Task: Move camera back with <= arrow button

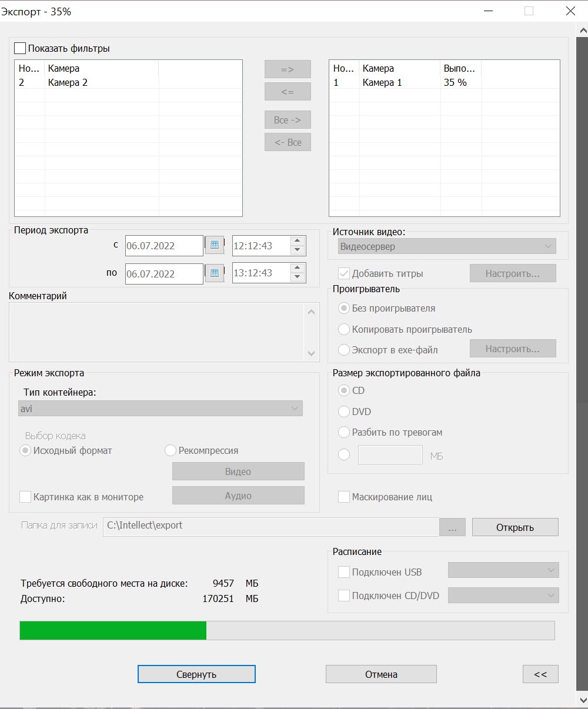Action: point(288,92)
